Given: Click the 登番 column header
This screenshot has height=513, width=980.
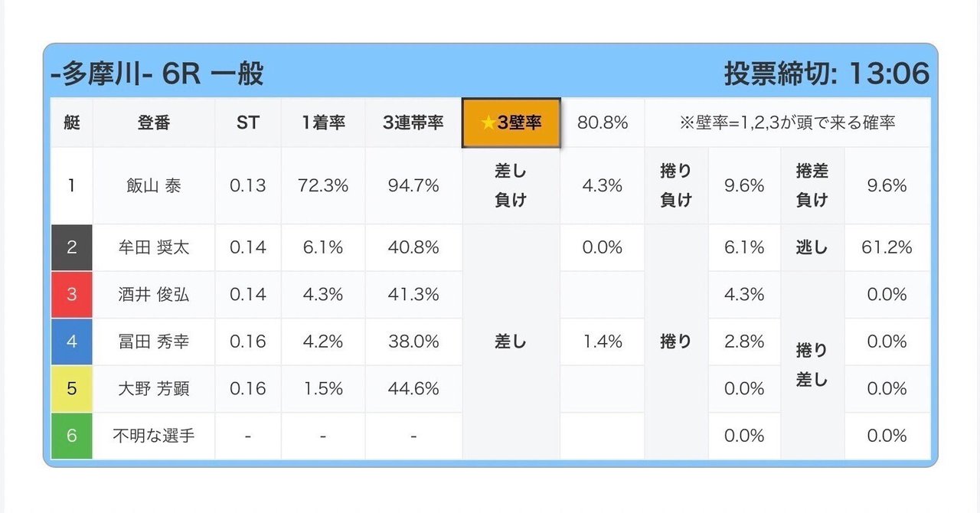Looking at the screenshot, I should 154,123.
